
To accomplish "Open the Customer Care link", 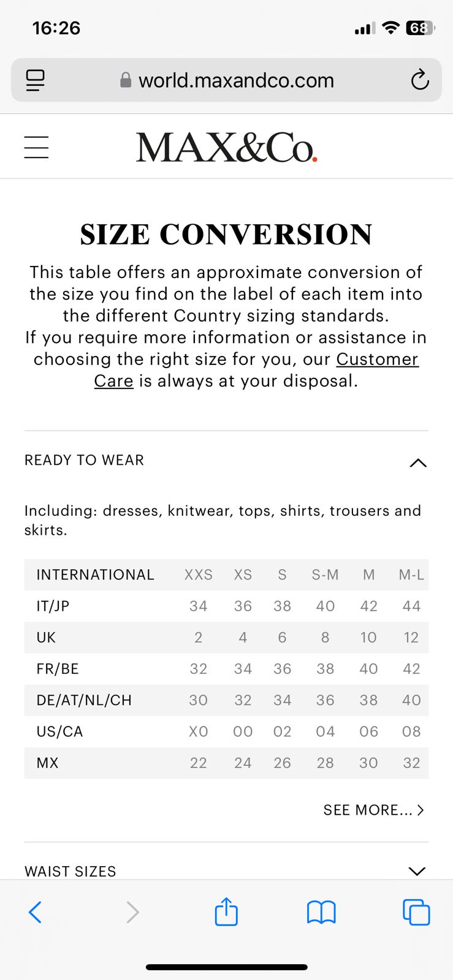I will tap(376, 359).
